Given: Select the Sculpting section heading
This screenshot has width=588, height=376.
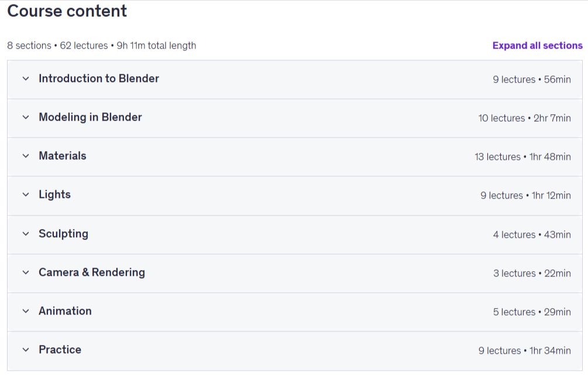Looking at the screenshot, I should [x=63, y=234].
